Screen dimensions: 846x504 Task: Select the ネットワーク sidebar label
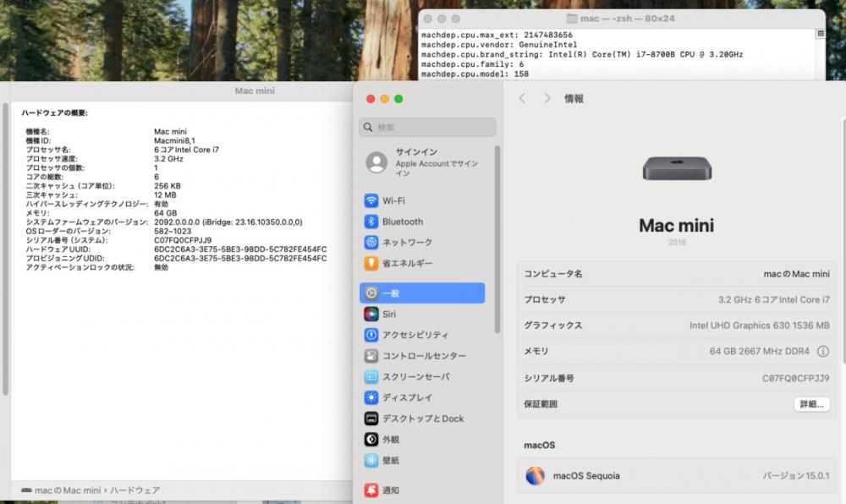[x=408, y=243]
